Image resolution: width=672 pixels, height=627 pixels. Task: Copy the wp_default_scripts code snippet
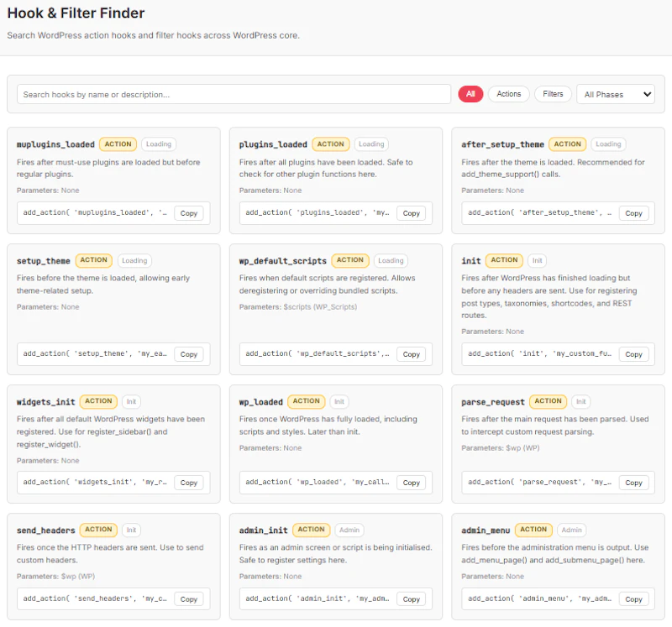tap(411, 354)
